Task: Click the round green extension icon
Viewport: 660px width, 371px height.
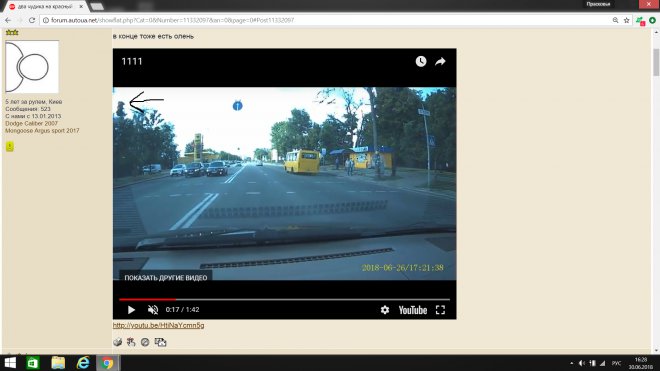Action: click(x=652, y=20)
